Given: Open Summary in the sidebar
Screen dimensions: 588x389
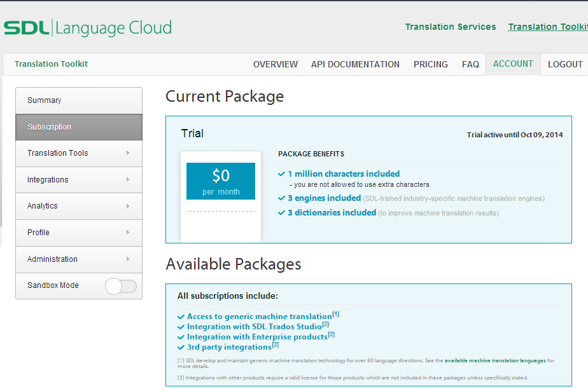Looking at the screenshot, I should (79, 100).
